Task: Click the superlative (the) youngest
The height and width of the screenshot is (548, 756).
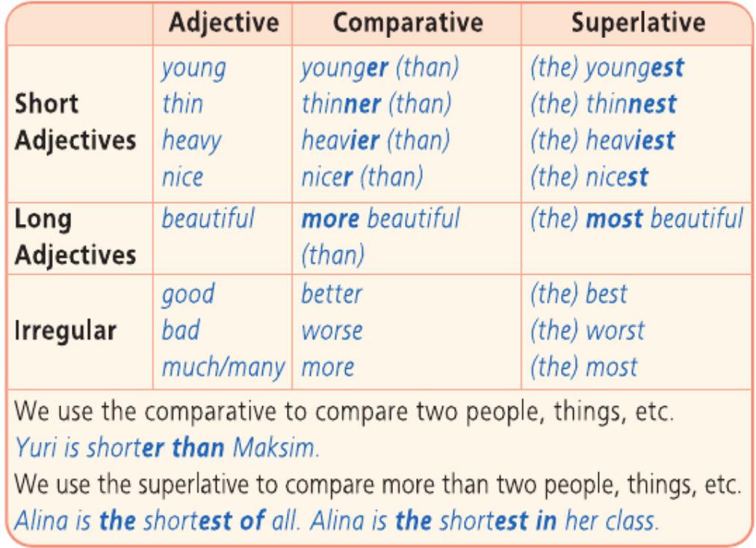Action: tap(607, 69)
